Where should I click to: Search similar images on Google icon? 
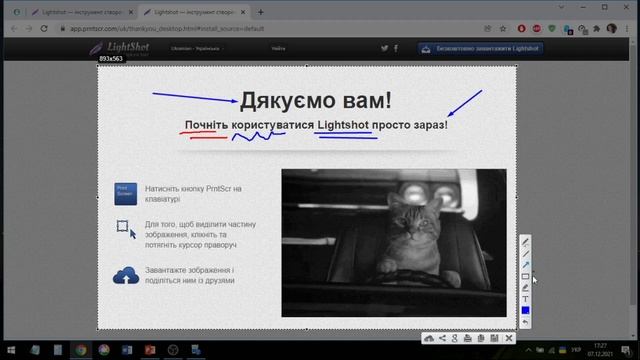(x=455, y=338)
